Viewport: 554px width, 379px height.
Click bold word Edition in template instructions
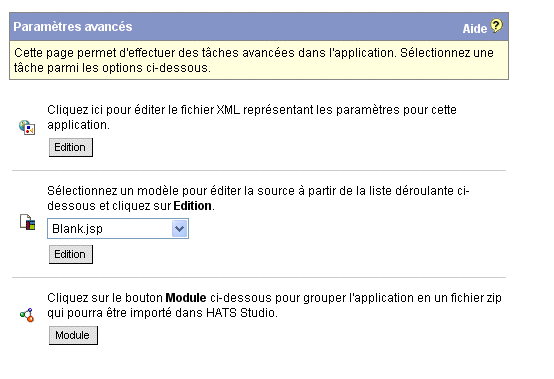click(x=193, y=206)
